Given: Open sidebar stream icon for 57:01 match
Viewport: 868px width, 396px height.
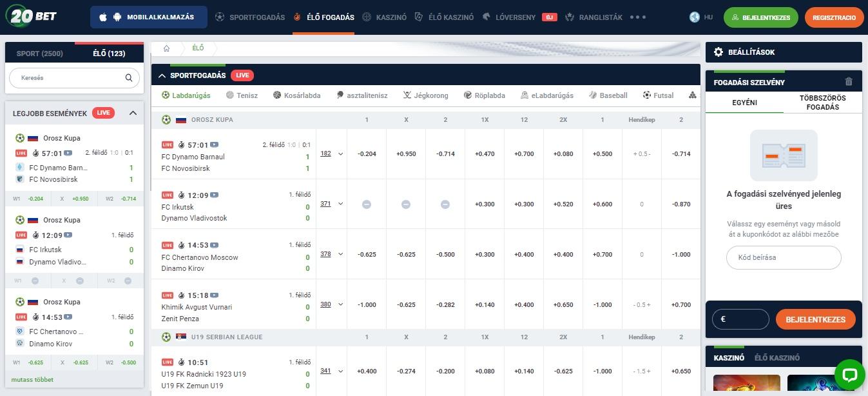Looking at the screenshot, I should (68, 153).
